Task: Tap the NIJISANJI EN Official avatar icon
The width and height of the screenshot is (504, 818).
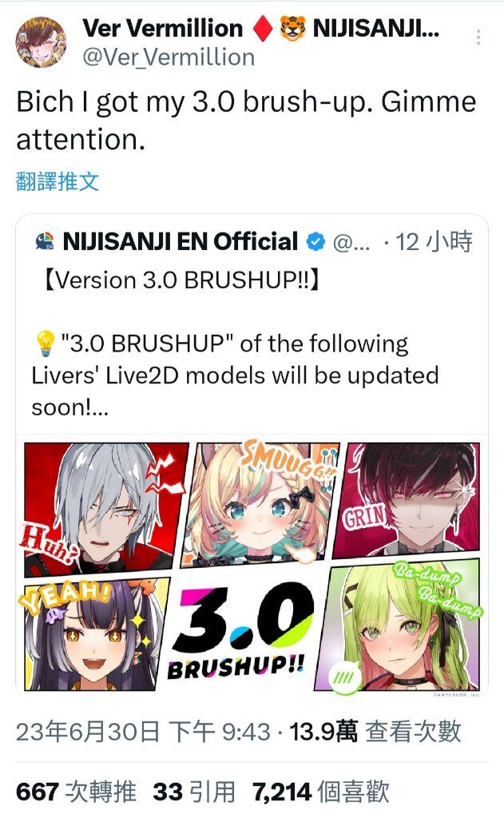Action: coord(45,241)
